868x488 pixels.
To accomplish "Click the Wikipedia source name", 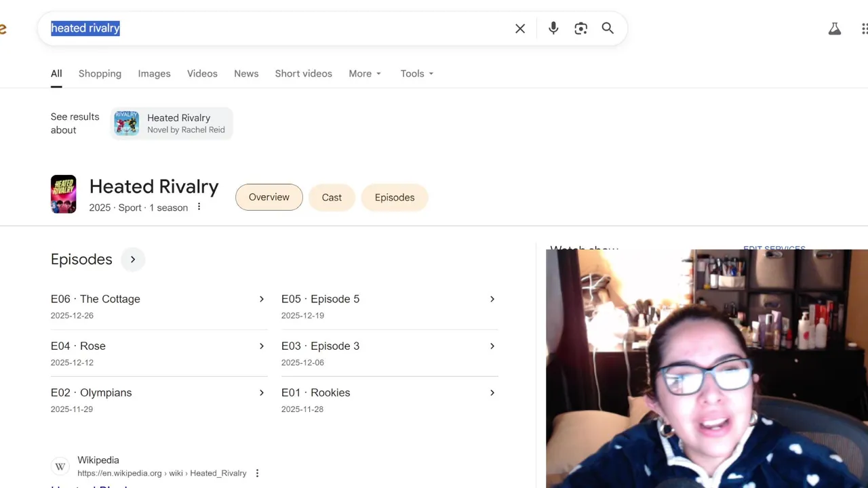I will click(98, 460).
